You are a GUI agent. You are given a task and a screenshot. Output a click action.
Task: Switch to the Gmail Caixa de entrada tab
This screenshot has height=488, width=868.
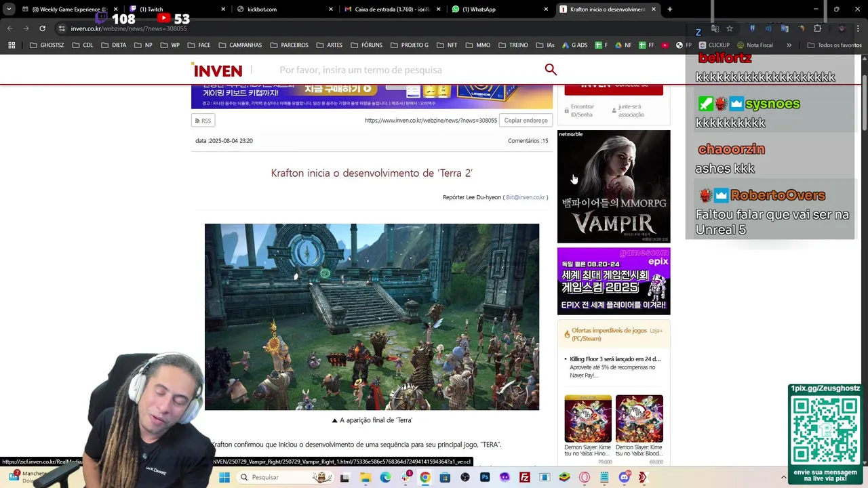pos(392,9)
